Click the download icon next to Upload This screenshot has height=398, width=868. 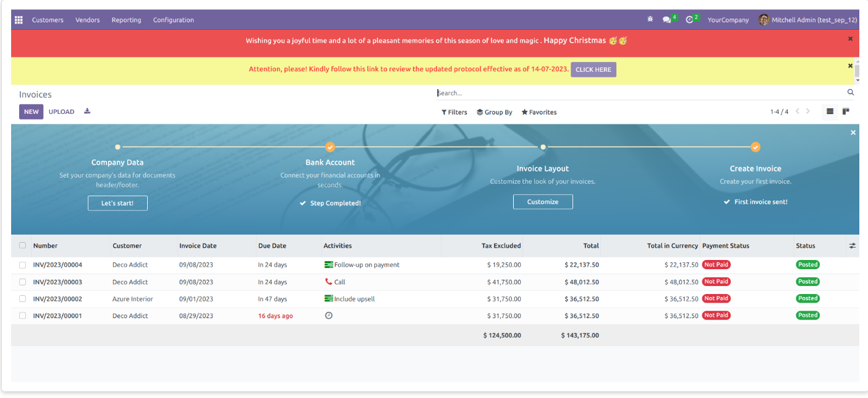tap(87, 111)
